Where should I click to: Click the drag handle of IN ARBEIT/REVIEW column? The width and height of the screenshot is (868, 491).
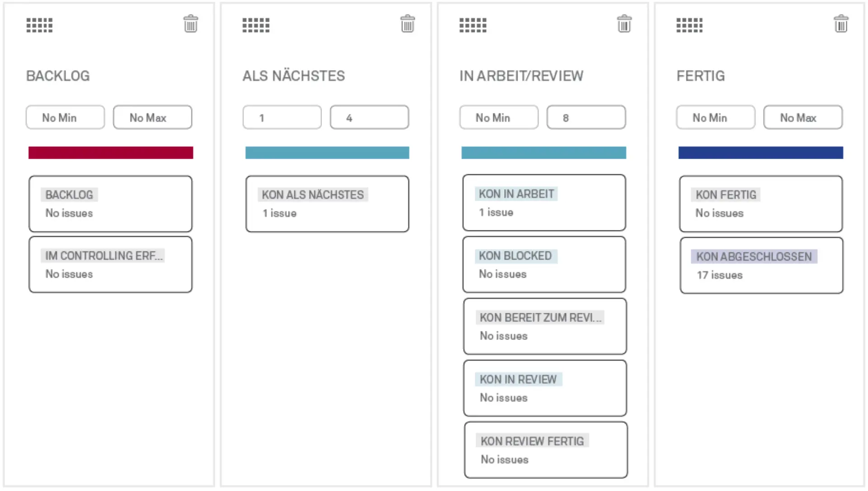(x=473, y=25)
